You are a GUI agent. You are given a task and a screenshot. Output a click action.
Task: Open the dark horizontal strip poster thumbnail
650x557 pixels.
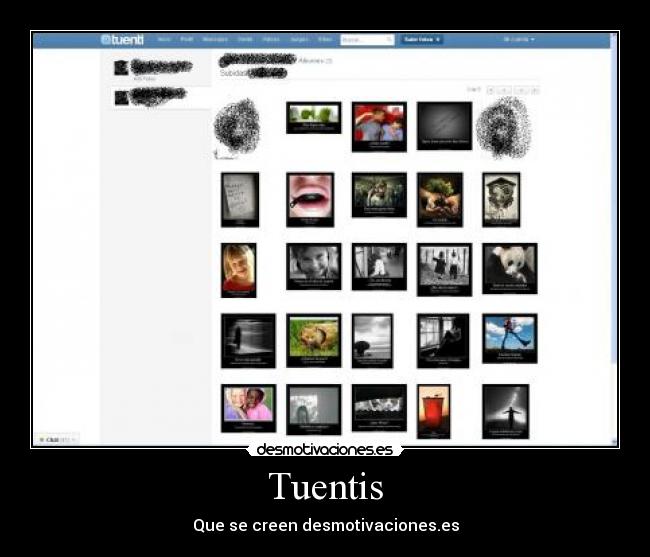[379, 408]
